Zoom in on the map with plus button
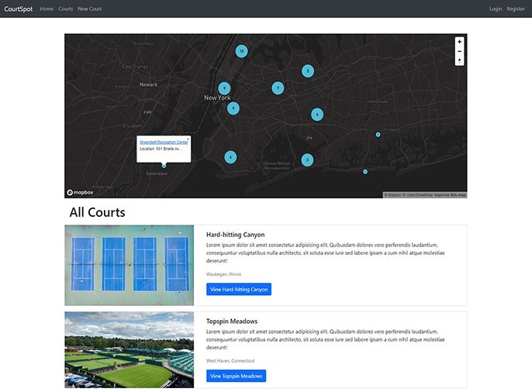Image resolution: width=532 pixels, height=392 pixels. 459,42
